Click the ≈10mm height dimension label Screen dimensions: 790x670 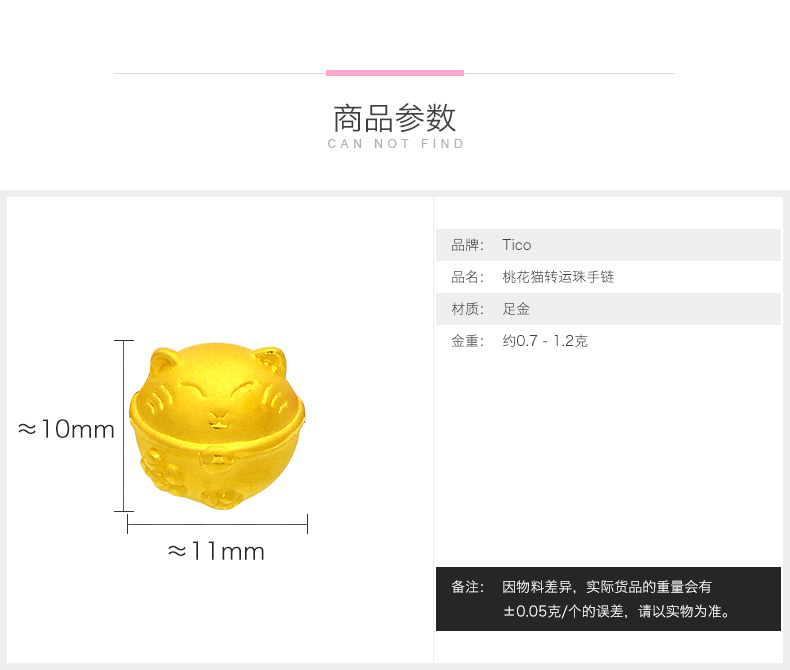pyautogui.click(x=66, y=429)
